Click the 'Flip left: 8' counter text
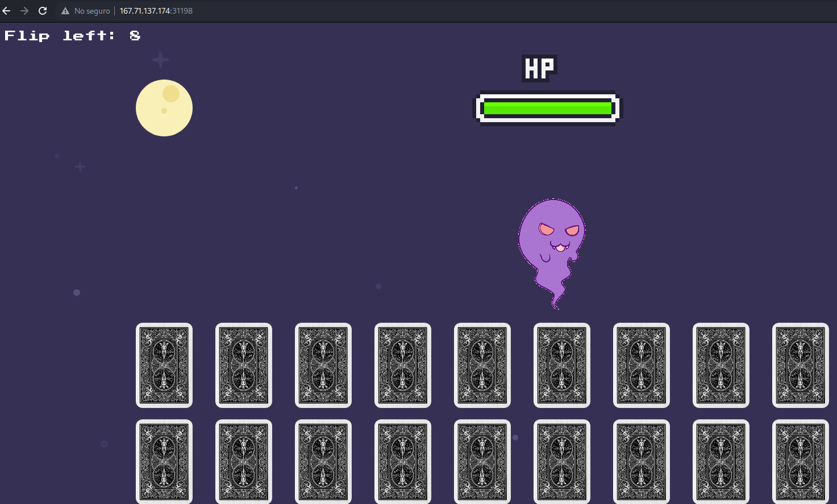Image resolution: width=837 pixels, height=504 pixels. point(72,36)
